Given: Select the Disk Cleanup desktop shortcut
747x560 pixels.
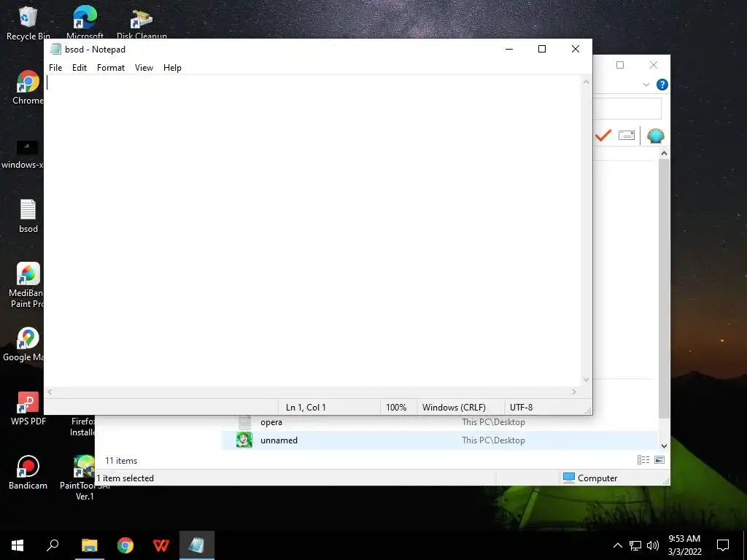Looking at the screenshot, I should (x=142, y=23).
